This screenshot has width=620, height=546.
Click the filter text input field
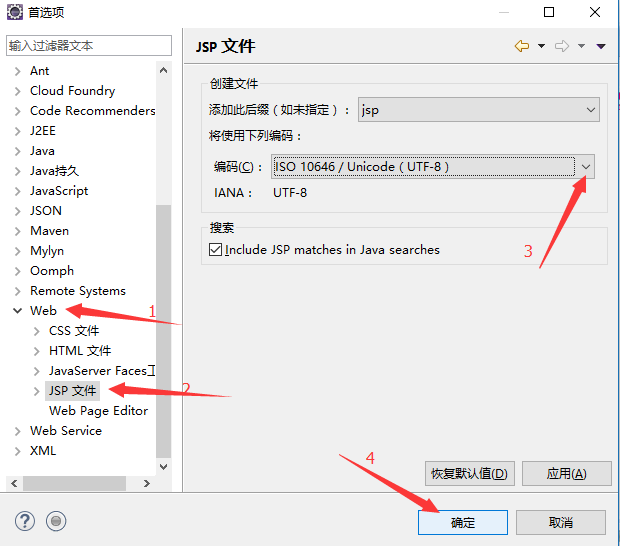click(89, 45)
